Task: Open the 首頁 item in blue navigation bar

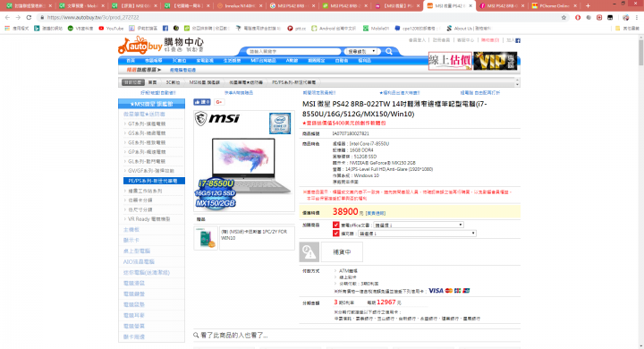Action: (131, 61)
